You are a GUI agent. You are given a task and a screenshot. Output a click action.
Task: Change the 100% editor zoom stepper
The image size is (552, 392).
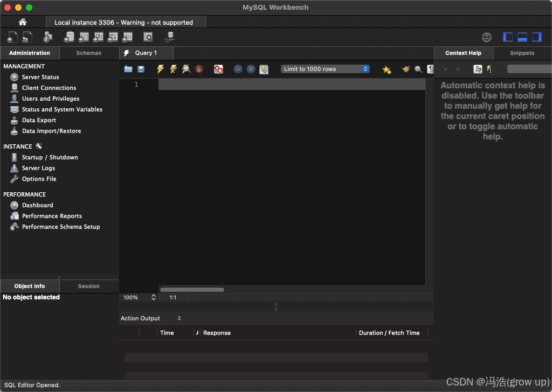point(154,297)
